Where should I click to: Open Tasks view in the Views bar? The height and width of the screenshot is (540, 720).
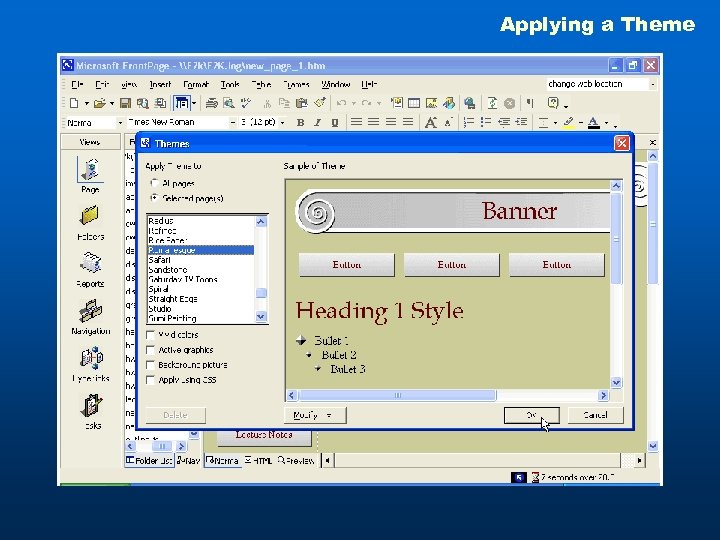click(92, 412)
